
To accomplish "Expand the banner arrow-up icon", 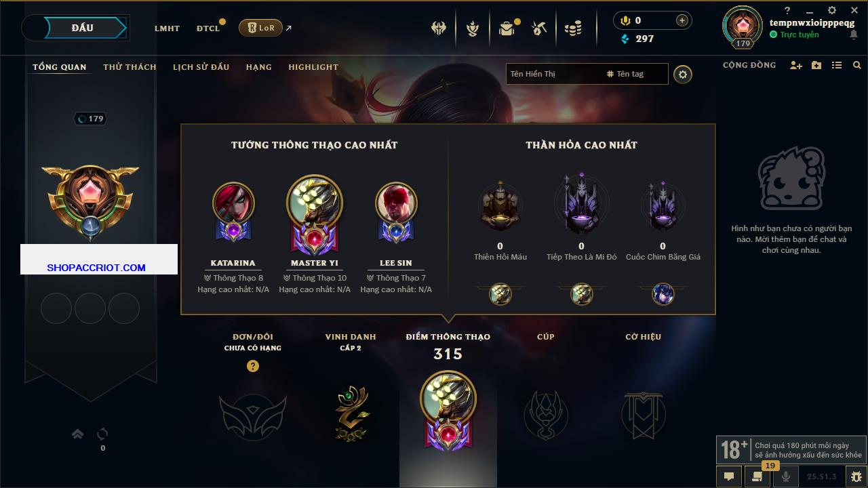I will [x=77, y=434].
